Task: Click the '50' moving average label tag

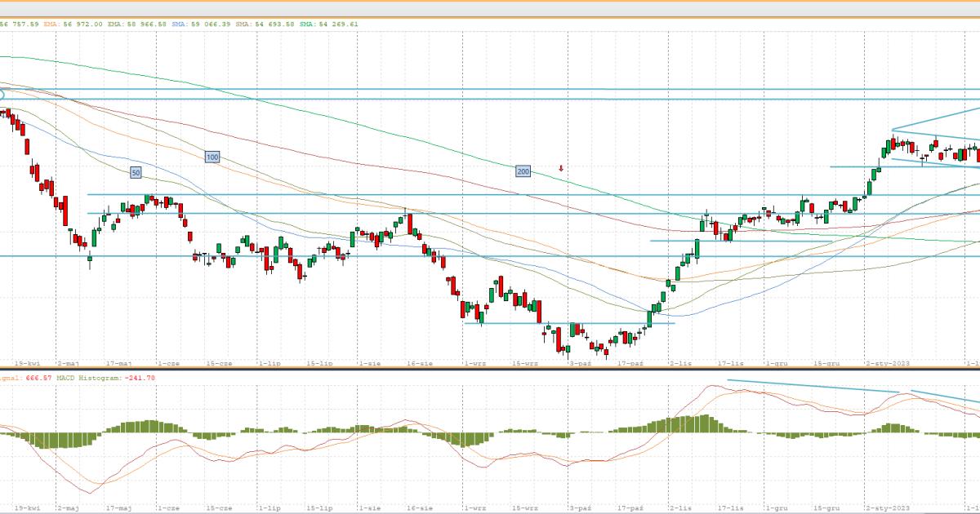Action: tap(136, 172)
